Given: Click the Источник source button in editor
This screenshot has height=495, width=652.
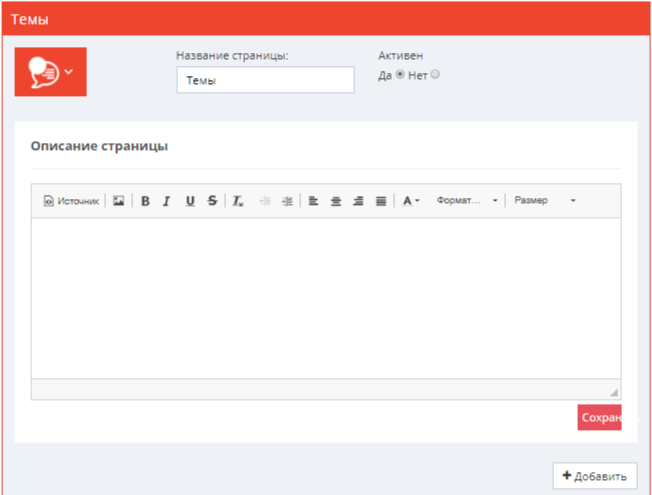Looking at the screenshot, I should pyautogui.click(x=71, y=201).
